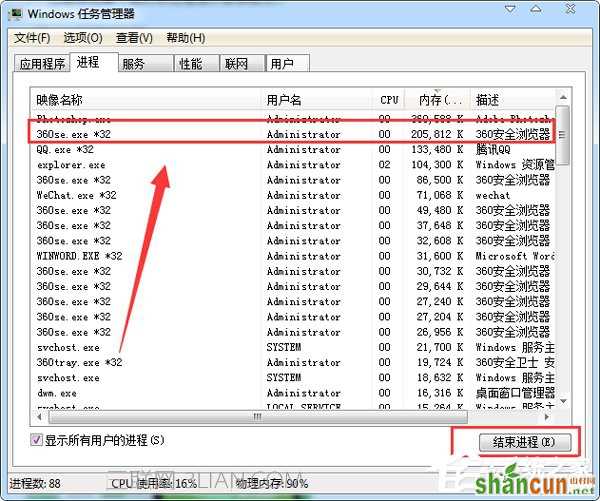Click the Task Manager title bar icon
Image resolution: width=600 pixels, height=501 pixels.
coord(15,13)
